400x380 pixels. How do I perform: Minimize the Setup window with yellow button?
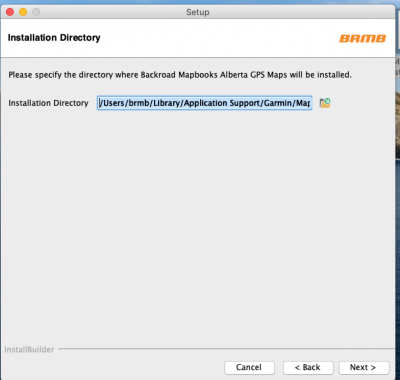[23, 12]
